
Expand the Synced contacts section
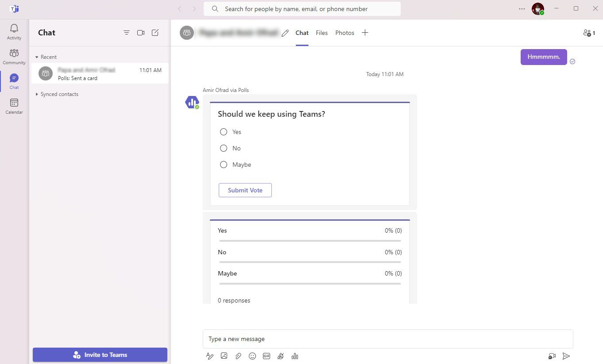coord(38,94)
